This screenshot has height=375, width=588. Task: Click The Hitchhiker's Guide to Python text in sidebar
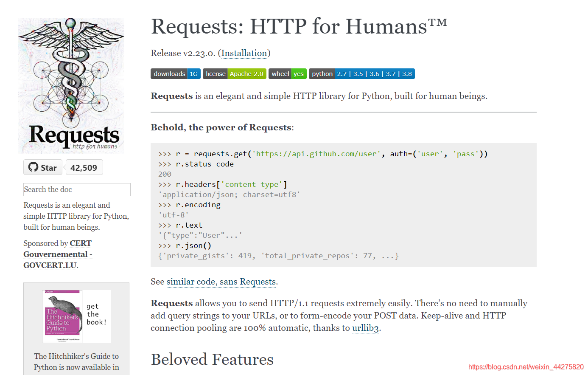tap(76, 361)
